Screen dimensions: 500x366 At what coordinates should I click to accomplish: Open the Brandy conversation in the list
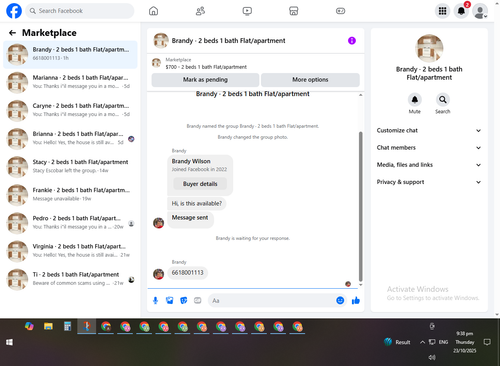click(70, 54)
